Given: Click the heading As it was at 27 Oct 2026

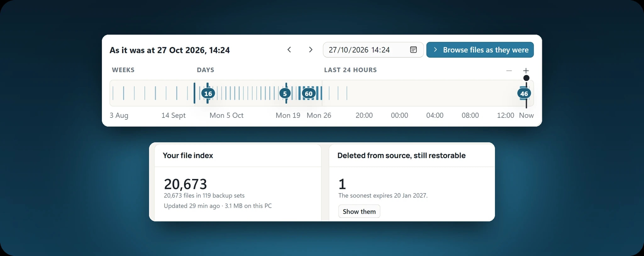Looking at the screenshot, I should point(169,50).
